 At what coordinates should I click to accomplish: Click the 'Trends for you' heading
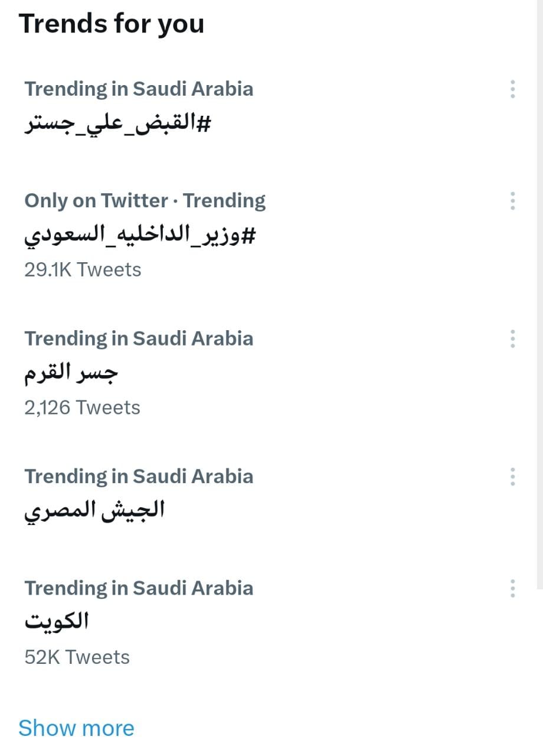pyautogui.click(x=112, y=24)
